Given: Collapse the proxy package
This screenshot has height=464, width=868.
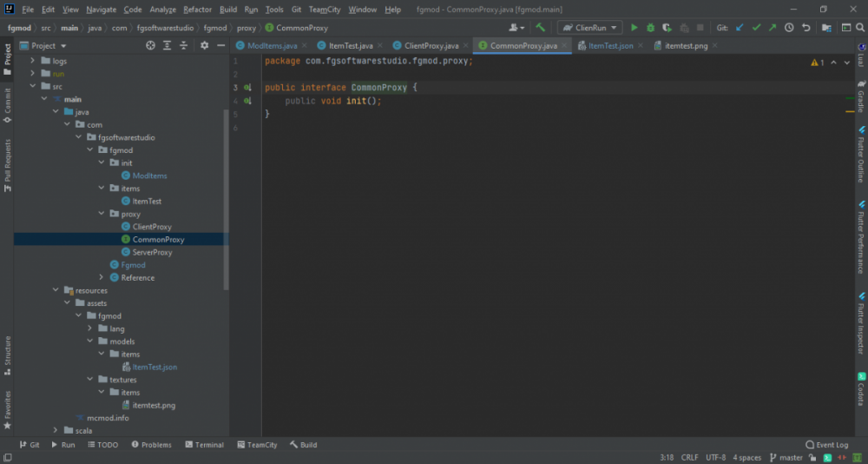Looking at the screenshot, I should click(102, 214).
